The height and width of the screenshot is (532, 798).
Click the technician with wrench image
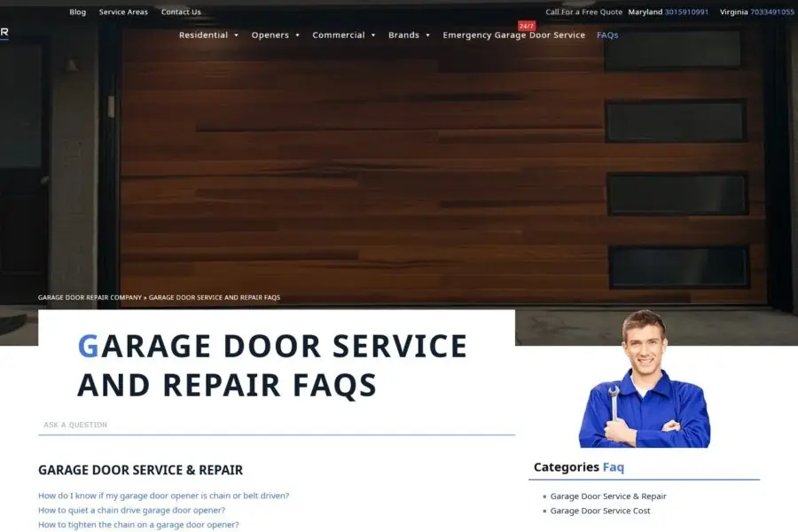coord(644,379)
